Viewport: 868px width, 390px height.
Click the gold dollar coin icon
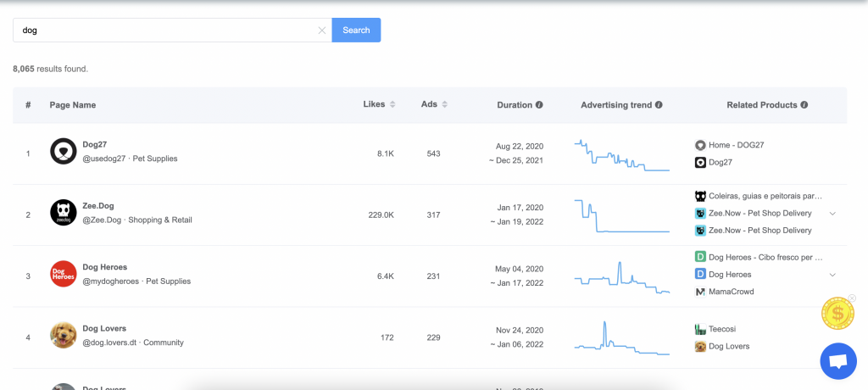pos(837,314)
